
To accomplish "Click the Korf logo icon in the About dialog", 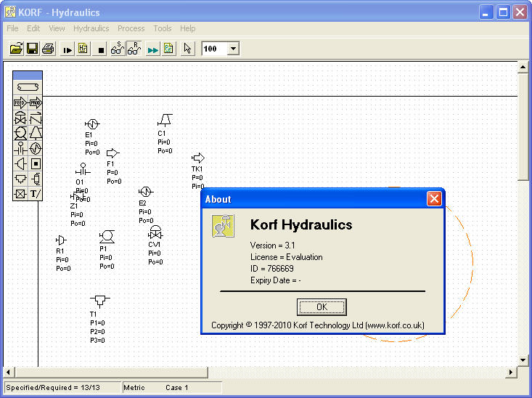I will [x=223, y=226].
